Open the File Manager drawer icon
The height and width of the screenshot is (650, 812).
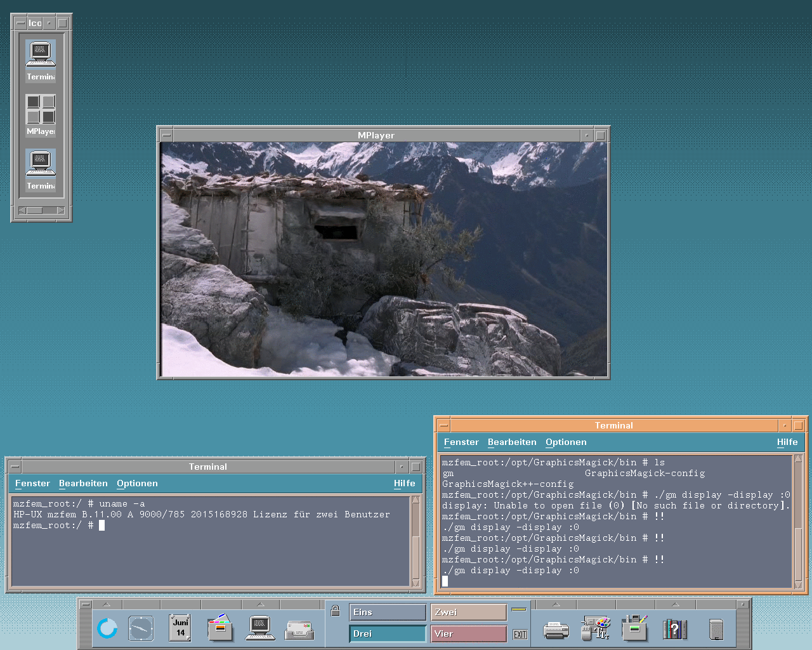click(x=220, y=628)
